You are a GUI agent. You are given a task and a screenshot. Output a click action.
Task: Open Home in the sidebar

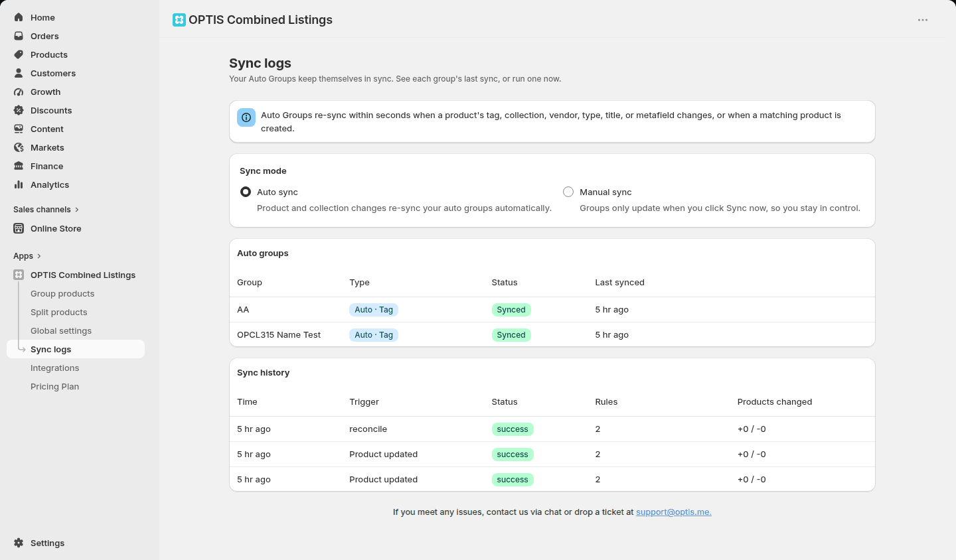point(42,17)
